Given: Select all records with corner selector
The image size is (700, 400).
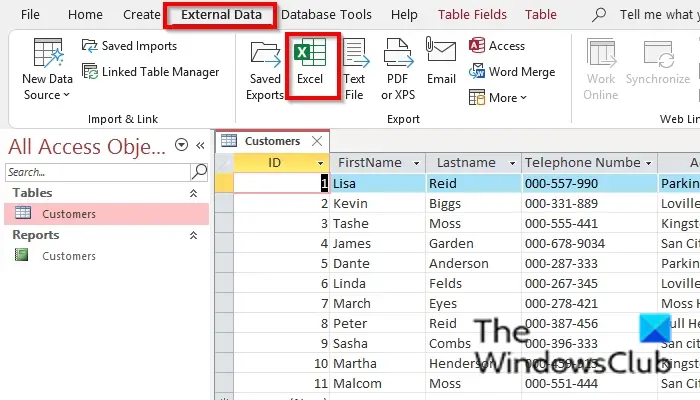Looking at the screenshot, I should (224, 163).
